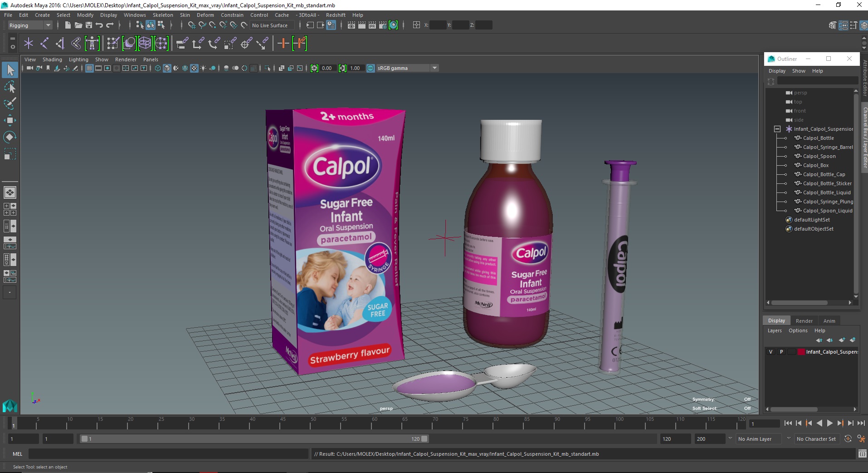Open the shelf options gear menu
The image size is (868, 473).
click(13, 47)
